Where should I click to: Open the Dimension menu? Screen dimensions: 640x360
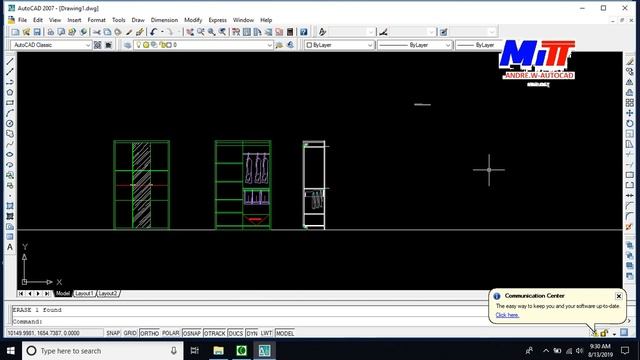[164, 20]
